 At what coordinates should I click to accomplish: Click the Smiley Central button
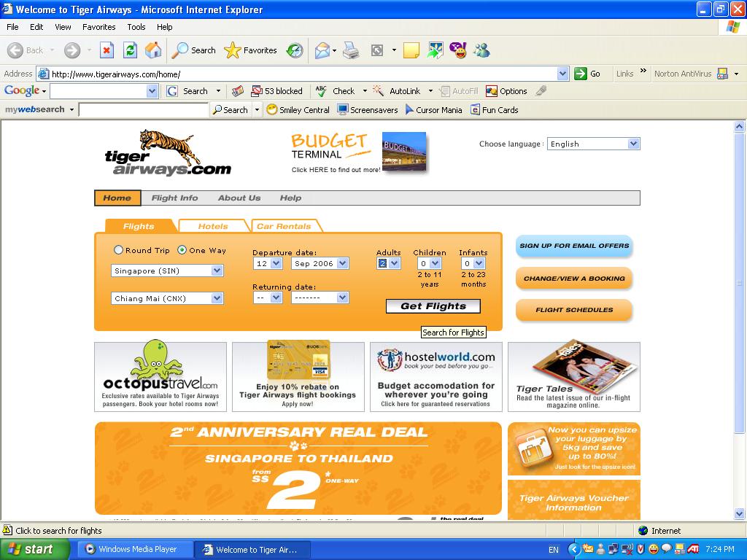coord(298,110)
